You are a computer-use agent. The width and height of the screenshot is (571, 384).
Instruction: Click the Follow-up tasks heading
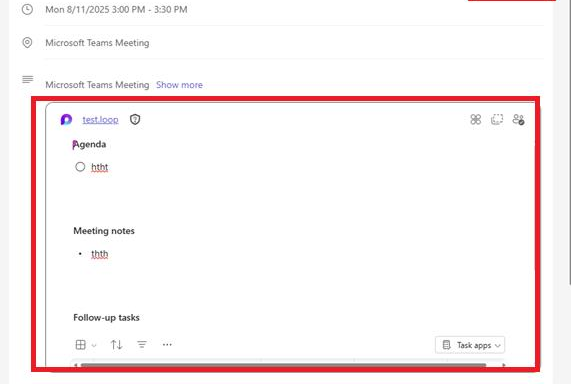pyautogui.click(x=106, y=318)
